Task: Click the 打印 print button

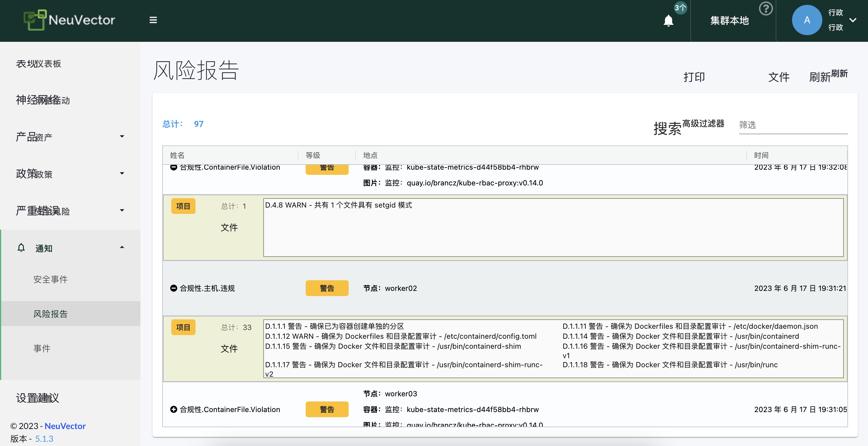Action: [694, 77]
